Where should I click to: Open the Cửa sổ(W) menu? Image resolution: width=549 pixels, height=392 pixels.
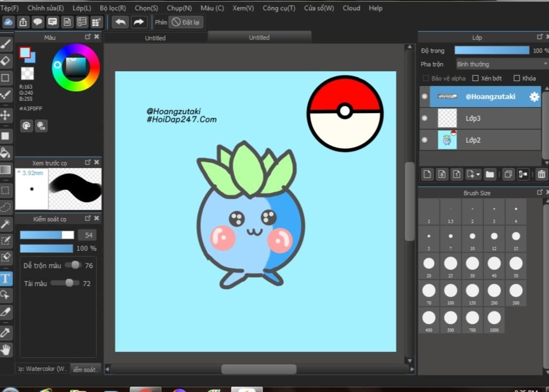[x=319, y=8]
